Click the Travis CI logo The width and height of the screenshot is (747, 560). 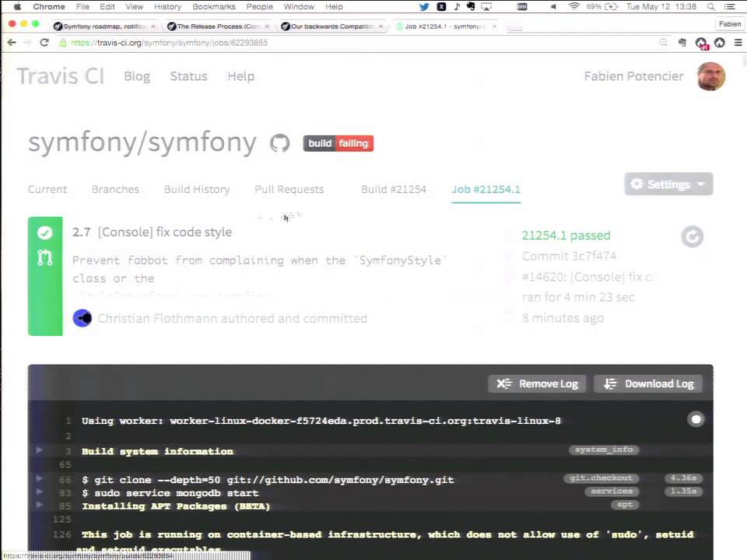[60, 76]
